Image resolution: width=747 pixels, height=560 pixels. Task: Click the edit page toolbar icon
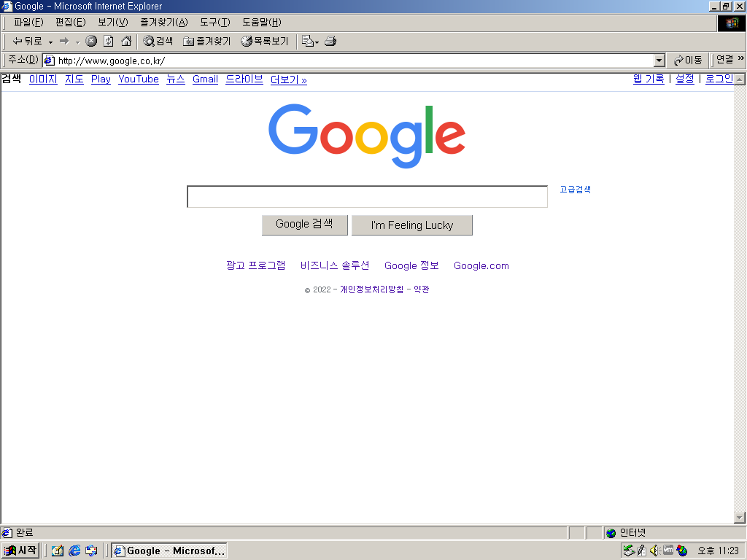pyautogui.click(x=307, y=42)
